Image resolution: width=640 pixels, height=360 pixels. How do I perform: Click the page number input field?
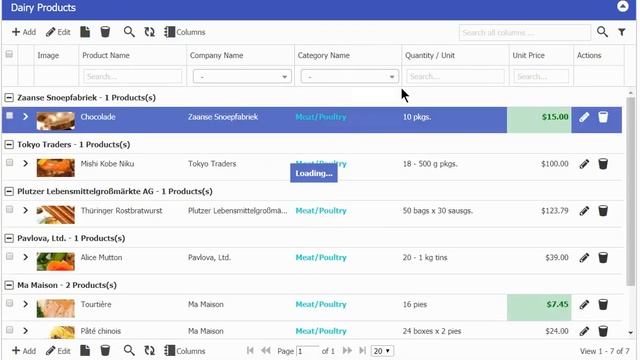click(x=307, y=351)
